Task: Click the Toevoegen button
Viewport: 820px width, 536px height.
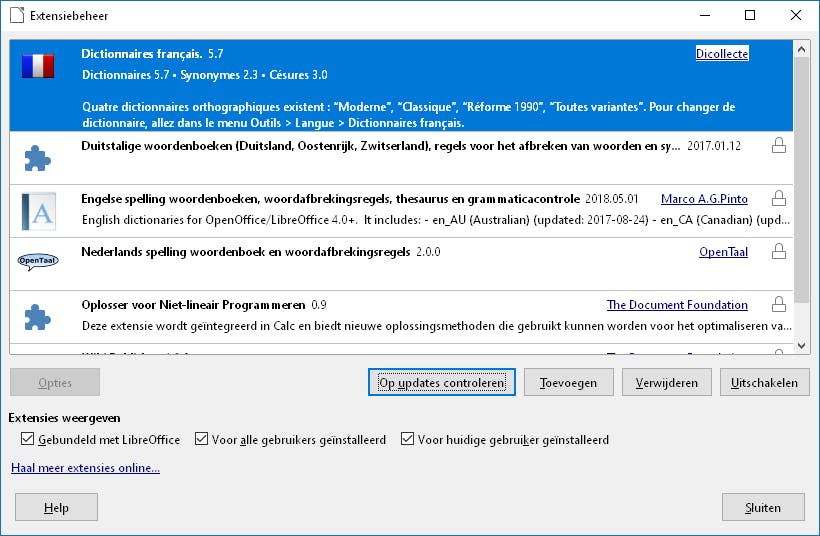Action: pos(568,382)
